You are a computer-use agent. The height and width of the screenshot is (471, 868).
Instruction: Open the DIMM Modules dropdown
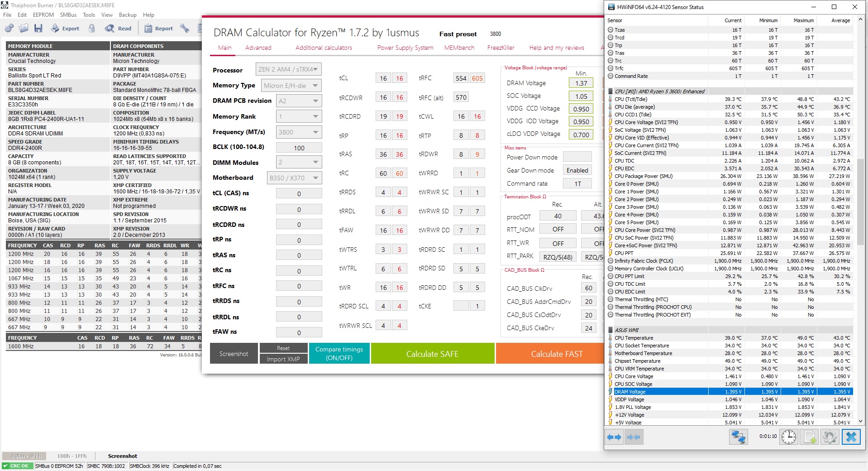[x=299, y=162]
